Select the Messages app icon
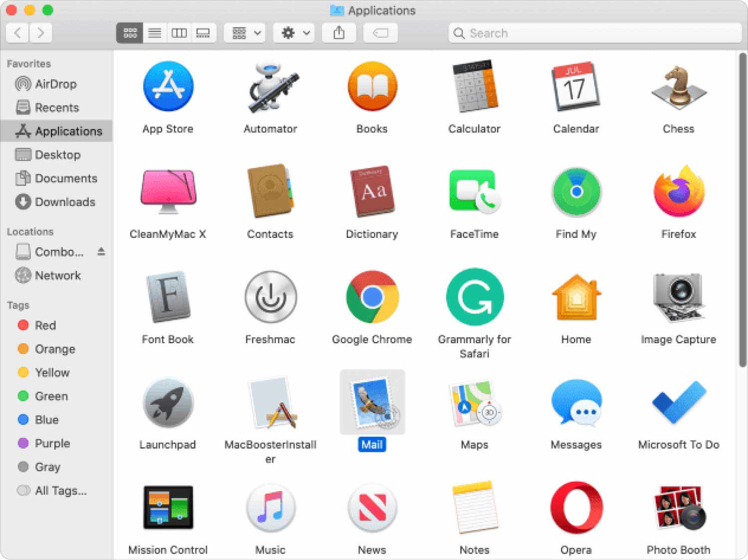 tap(576, 402)
